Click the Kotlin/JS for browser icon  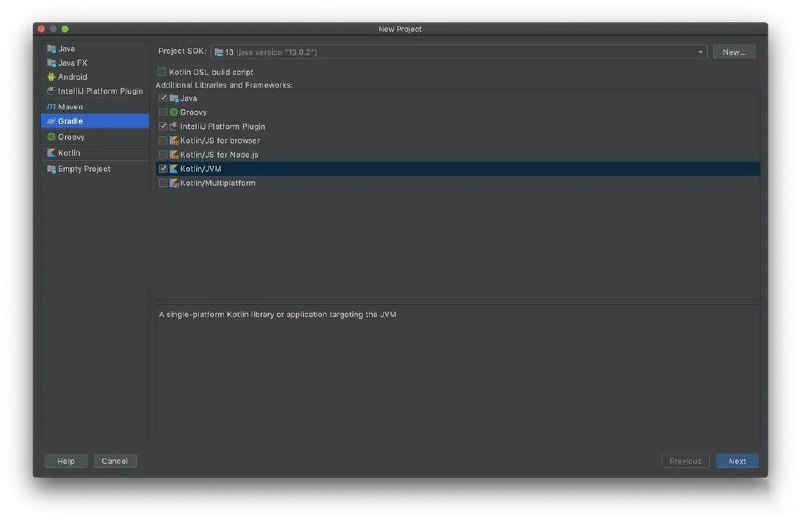tap(174, 140)
